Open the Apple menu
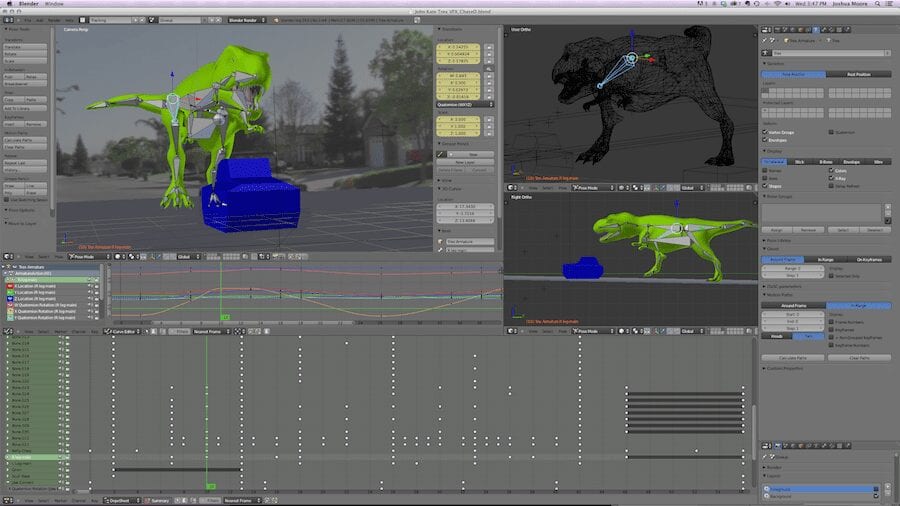 [x=9, y=3]
